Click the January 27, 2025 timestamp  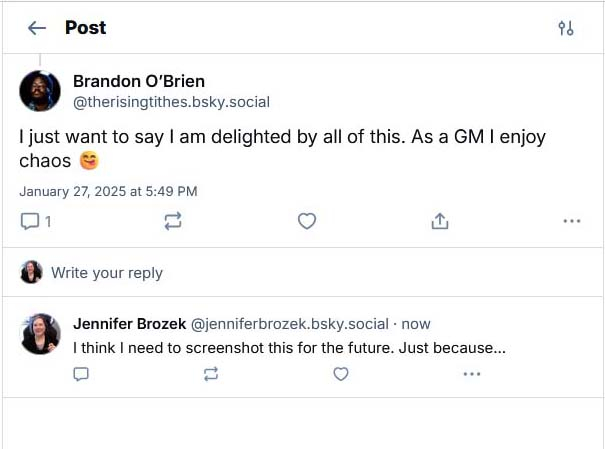pyautogui.click(x=108, y=191)
